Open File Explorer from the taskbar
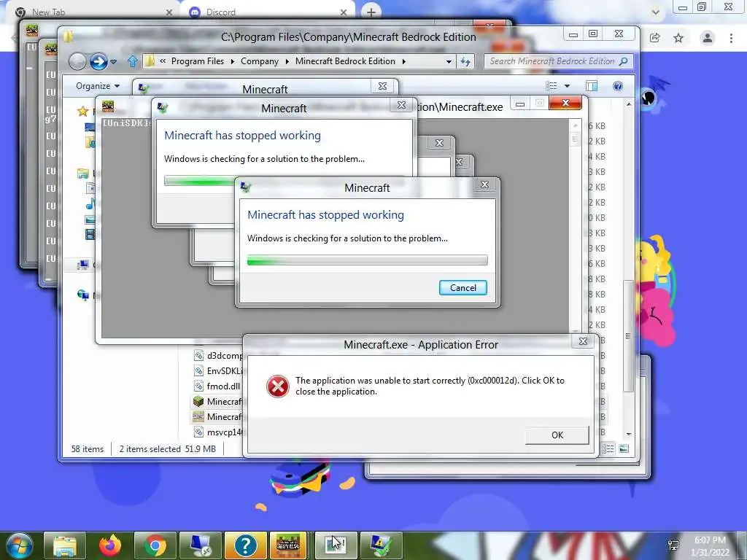Screen dimensions: 747x560 (65, 545)
